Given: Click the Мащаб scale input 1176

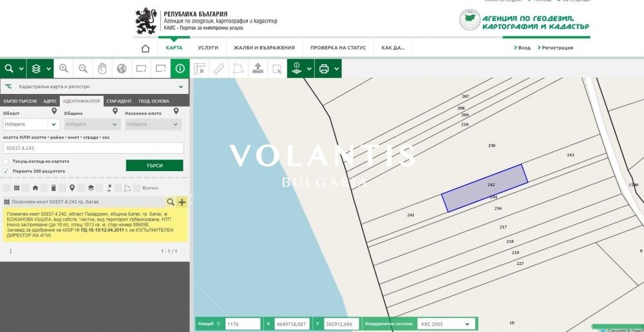Looking at the screenshot, I should point(243,324).
